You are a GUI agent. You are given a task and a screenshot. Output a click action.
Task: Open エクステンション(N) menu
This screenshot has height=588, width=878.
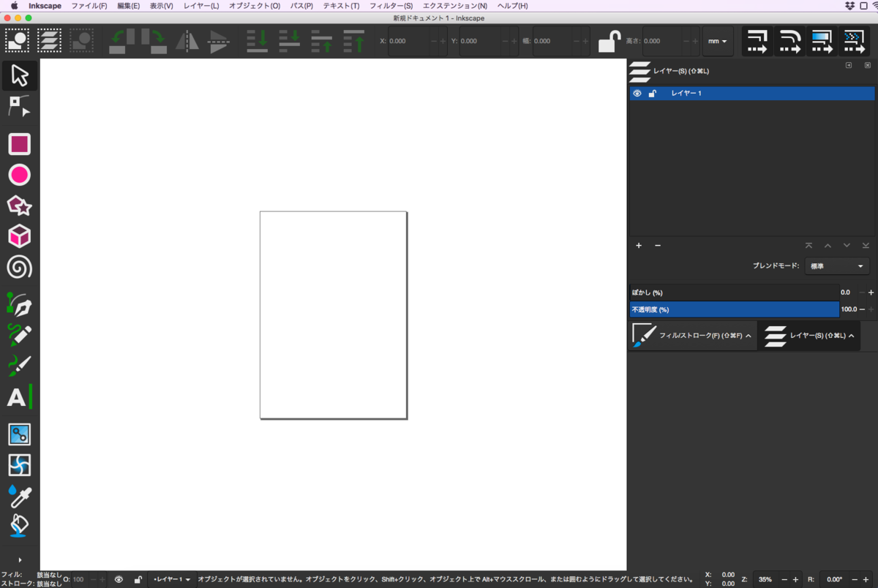[x=455, y=6]
